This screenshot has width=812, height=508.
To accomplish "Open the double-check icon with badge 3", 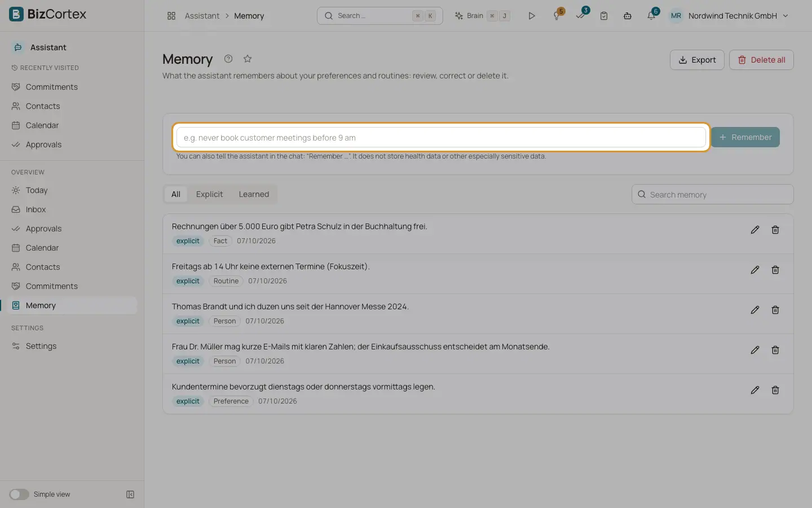I will tap(581, 15).
